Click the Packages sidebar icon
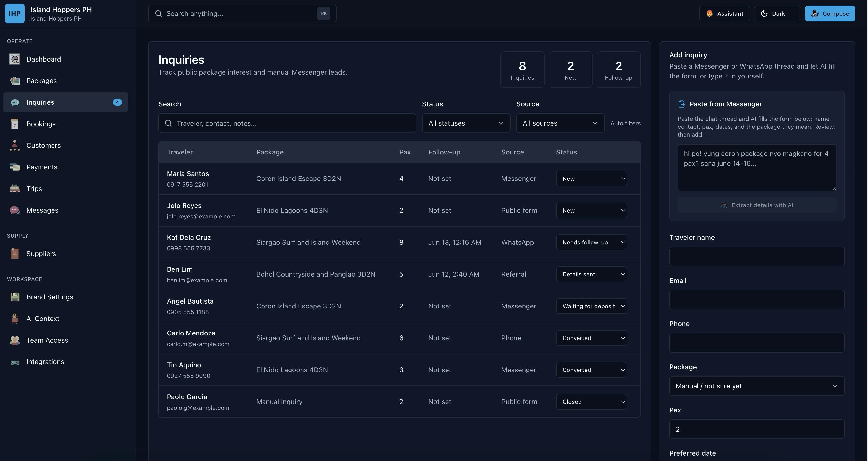Image resolution: width=868 pixels, height=461 pixels. [14, 81]
